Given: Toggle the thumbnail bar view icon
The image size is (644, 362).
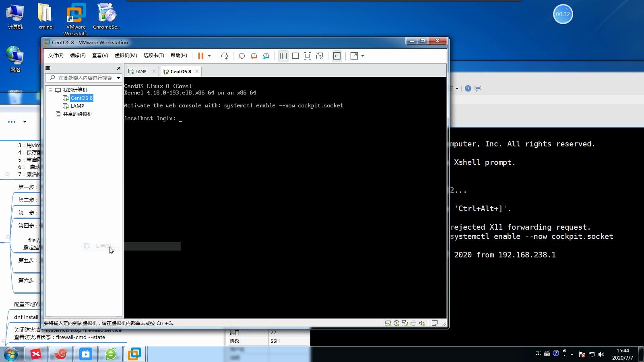Looking at the screenshot, I should 295,56.
